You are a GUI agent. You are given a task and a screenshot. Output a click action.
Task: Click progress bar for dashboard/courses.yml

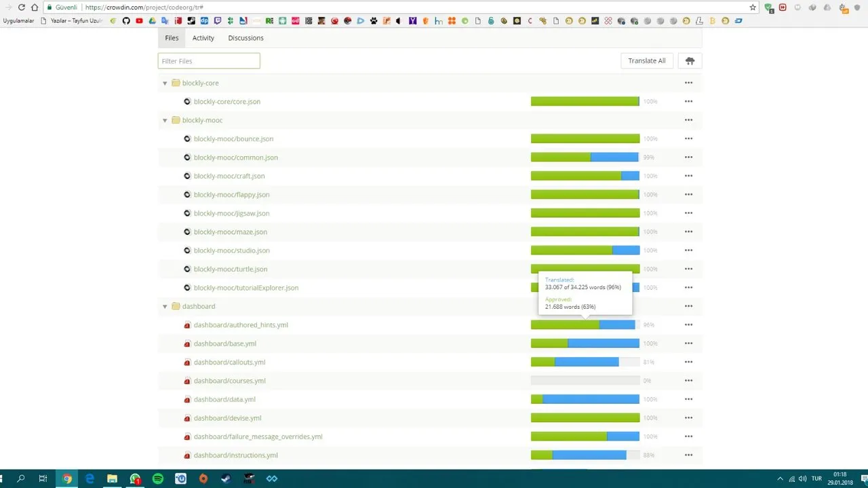(585, 381)
